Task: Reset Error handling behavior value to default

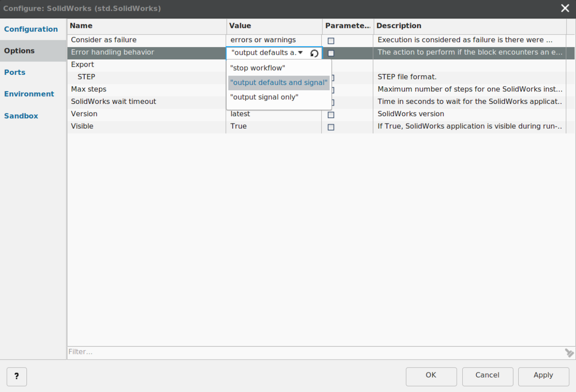Action: (x=314, y=53)
